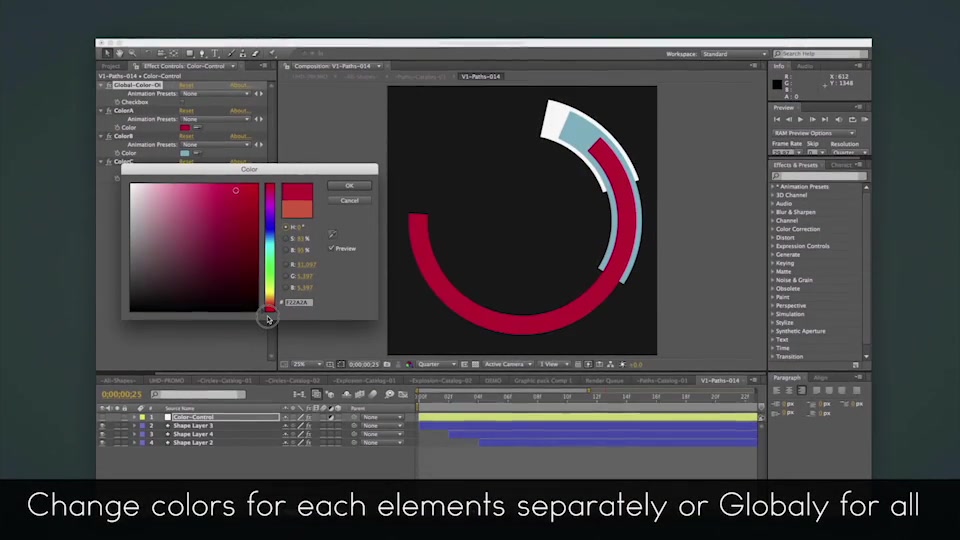Open ColorB Animation Presets dropdown
This screenshot has height=540, width=960.
(x=216, y=144)
